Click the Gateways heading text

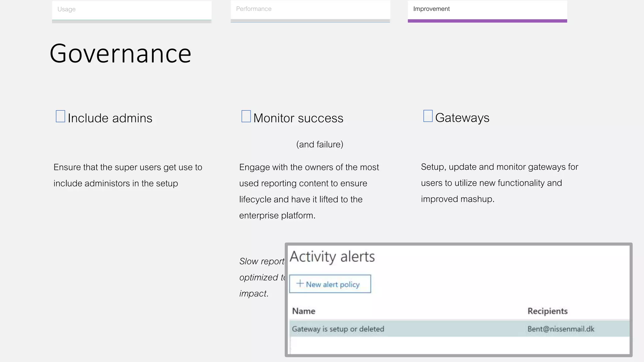click(x=462, y=118)
